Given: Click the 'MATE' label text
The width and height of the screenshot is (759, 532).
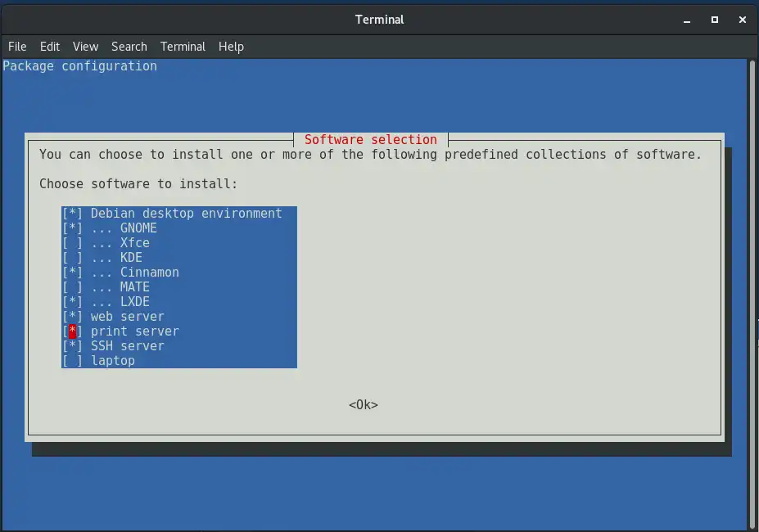Looking at the screenshot, I should click(x=135, y=287).
